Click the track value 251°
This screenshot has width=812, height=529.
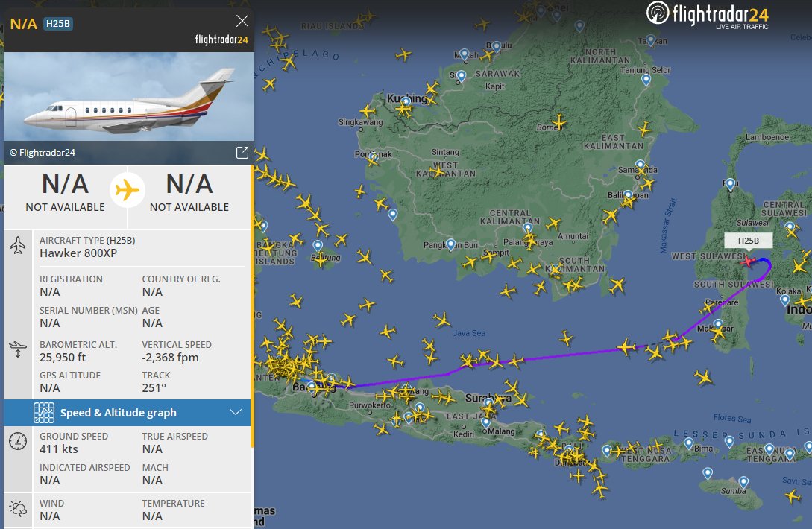[154, 387]
